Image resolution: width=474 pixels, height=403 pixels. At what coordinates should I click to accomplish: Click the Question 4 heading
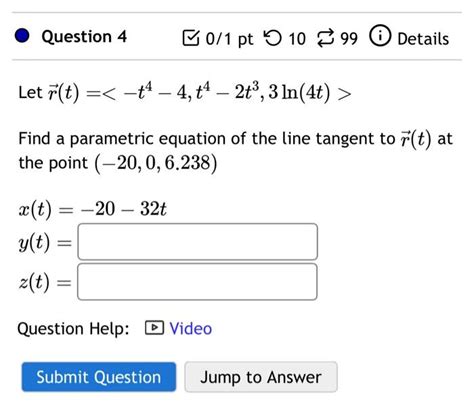click(x=84, y=36)
